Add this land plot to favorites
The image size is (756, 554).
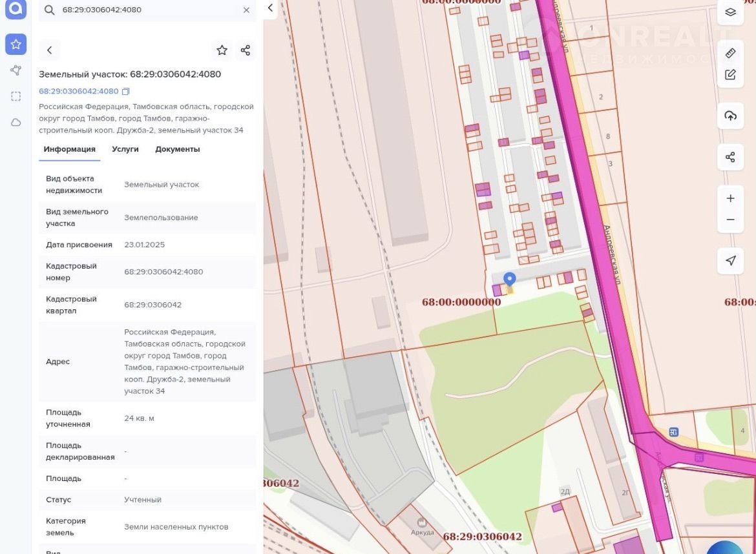pos(222,50)
